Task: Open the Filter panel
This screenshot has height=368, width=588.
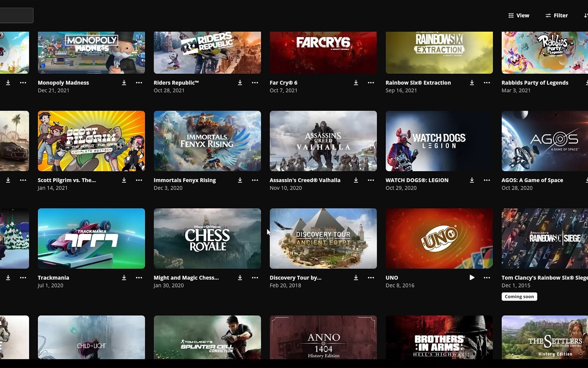Action: (556, 16)
